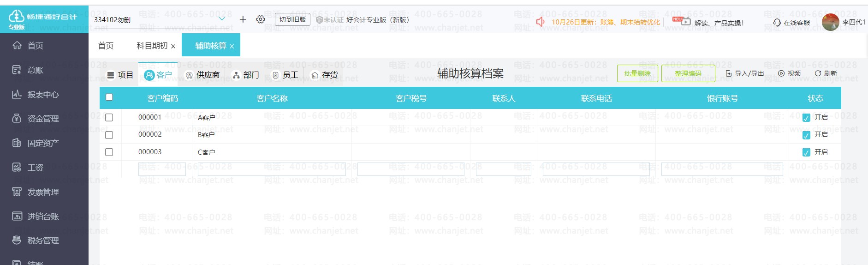Switch to the 供应商 category tab
This screenshot has width=868, height=265.
202,75
